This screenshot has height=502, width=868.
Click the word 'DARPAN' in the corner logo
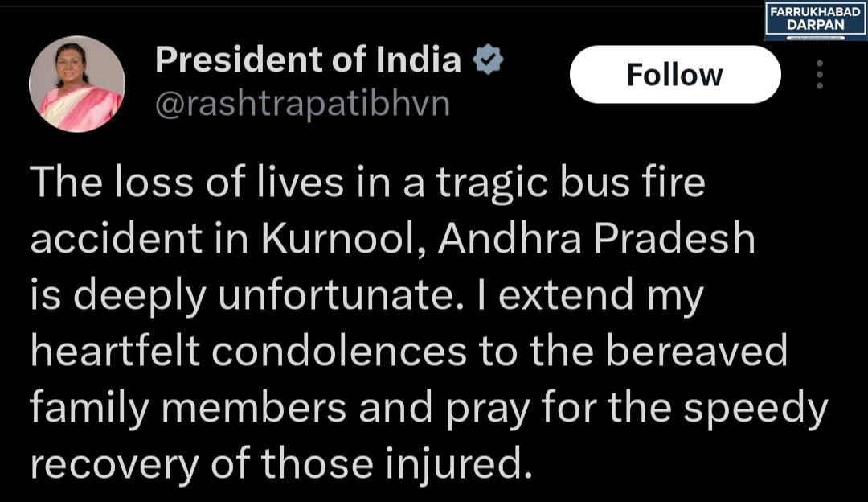click(x=814, y=27)
